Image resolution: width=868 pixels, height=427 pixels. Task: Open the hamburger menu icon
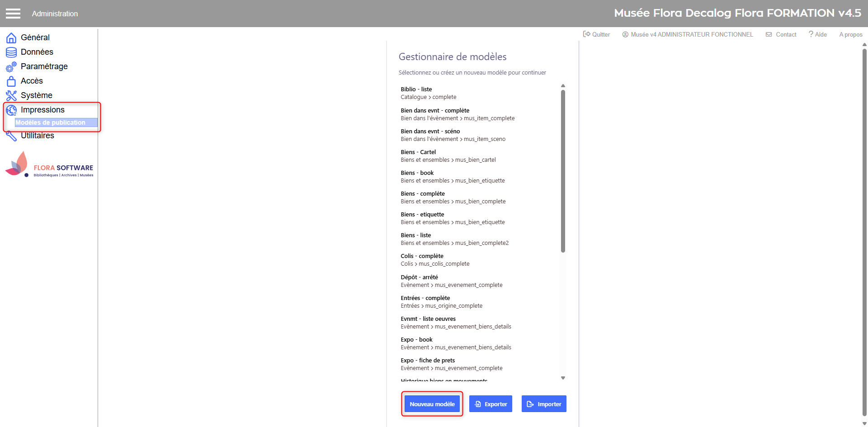click(x=13, y=14)
